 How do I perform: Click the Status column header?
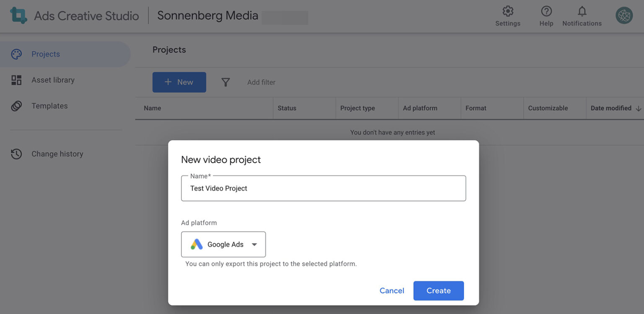pyautogui.click(x=287, y=108)
